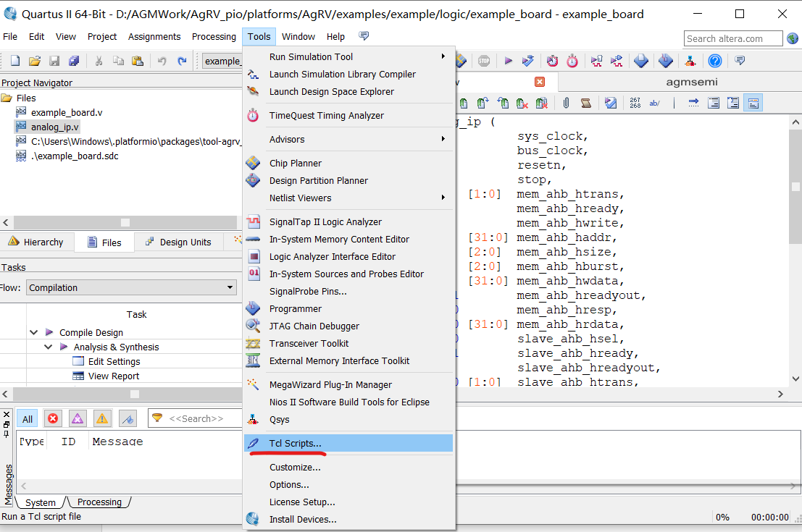802x532 pixels.
Task: Collapse Analysis & Synthesis task node
Action: [48, 347]
